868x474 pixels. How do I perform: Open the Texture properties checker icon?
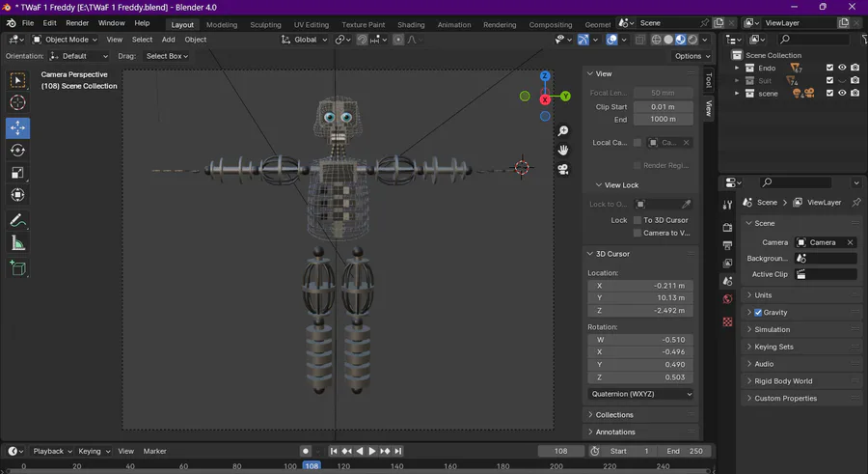tap(727, 321)
